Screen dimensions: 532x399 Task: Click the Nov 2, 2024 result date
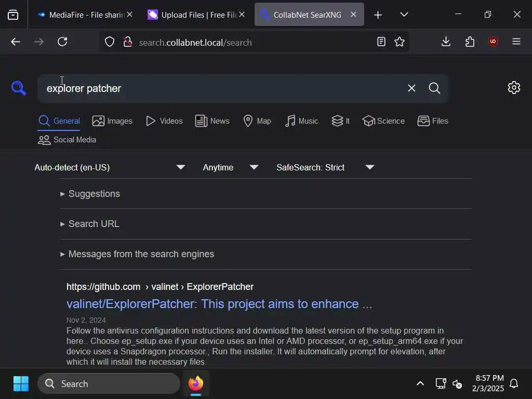tap(86, 320)
